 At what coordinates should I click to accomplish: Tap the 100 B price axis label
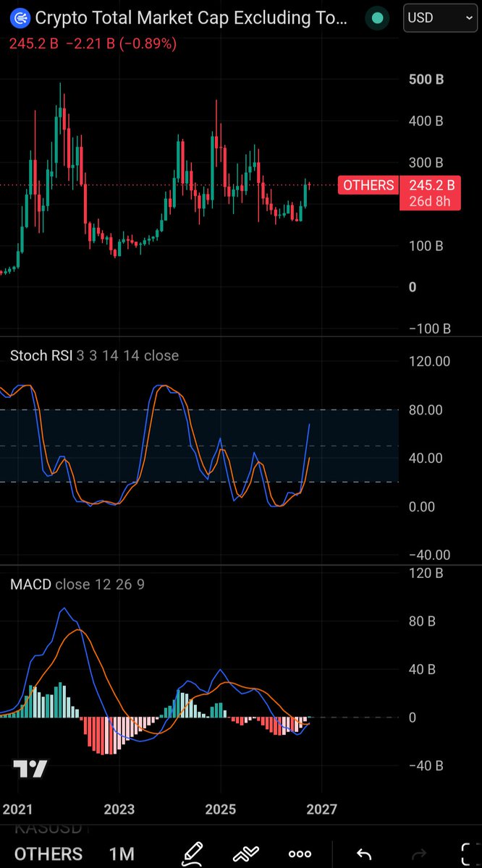pyautogui.click(x=426, y=246)
